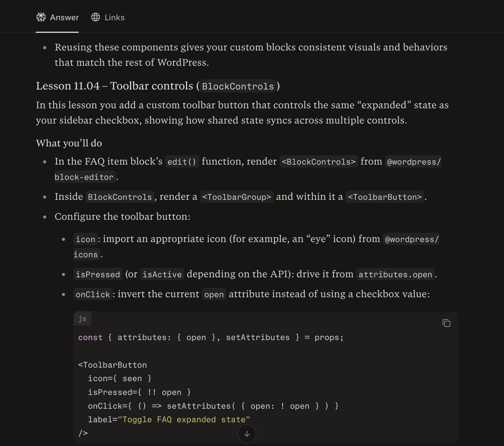Click the js language label on code block
The height and width of the screenshot is (446, 504).
[x=82, y=319]
